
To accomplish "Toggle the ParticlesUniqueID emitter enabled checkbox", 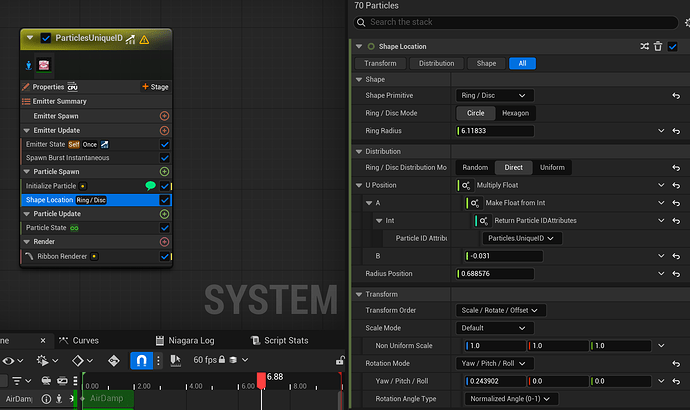I will [x=46, y=38].
